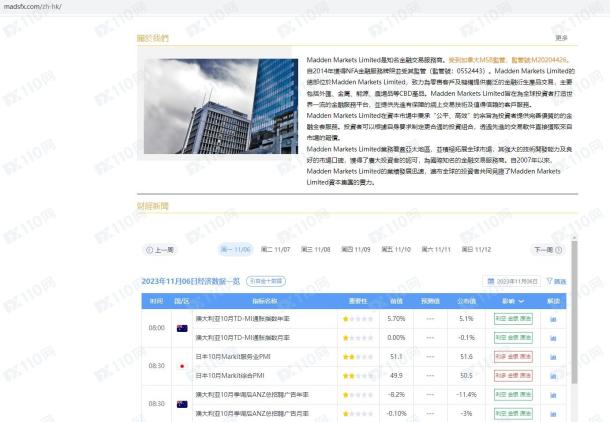Click the star rating in the -0.10% row
The width and height of the screenshot is (610, 422).
358,413
